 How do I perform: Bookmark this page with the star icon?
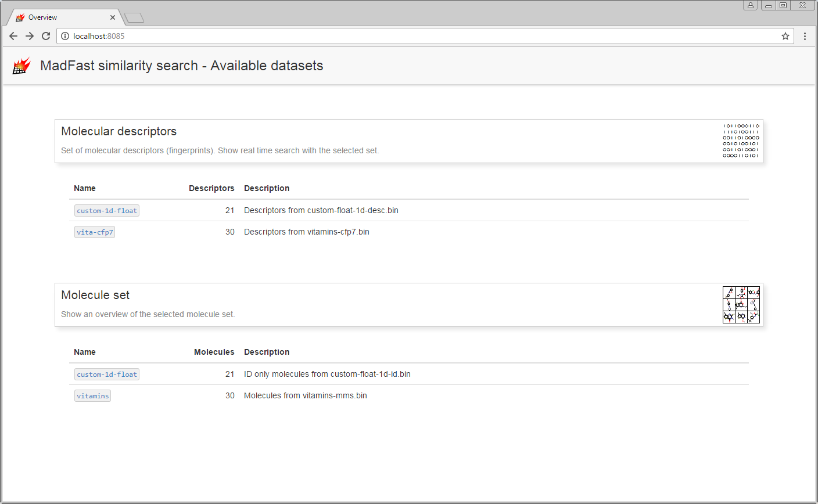pos(785,36)
